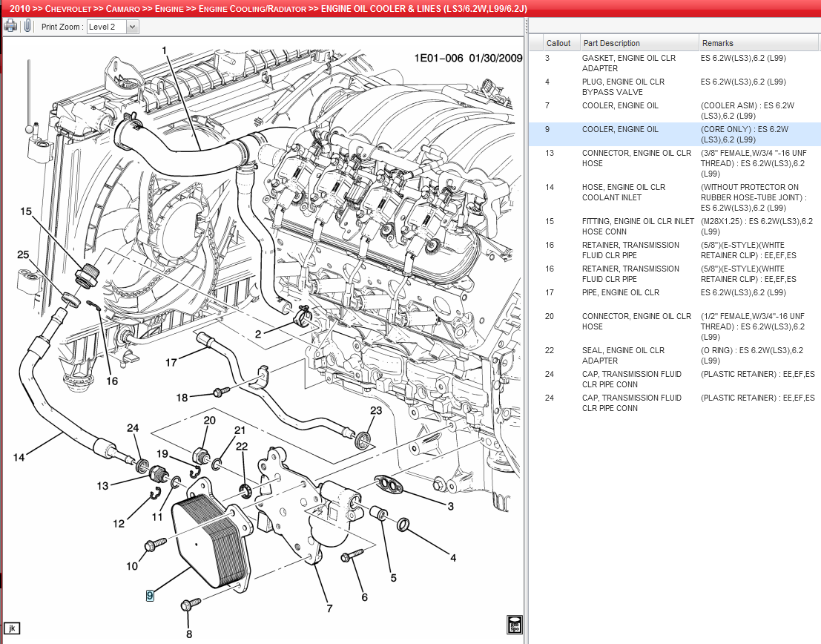Click callout number 14 on the diagram
Screen dimensions: 821x644
tap(19, 457)
